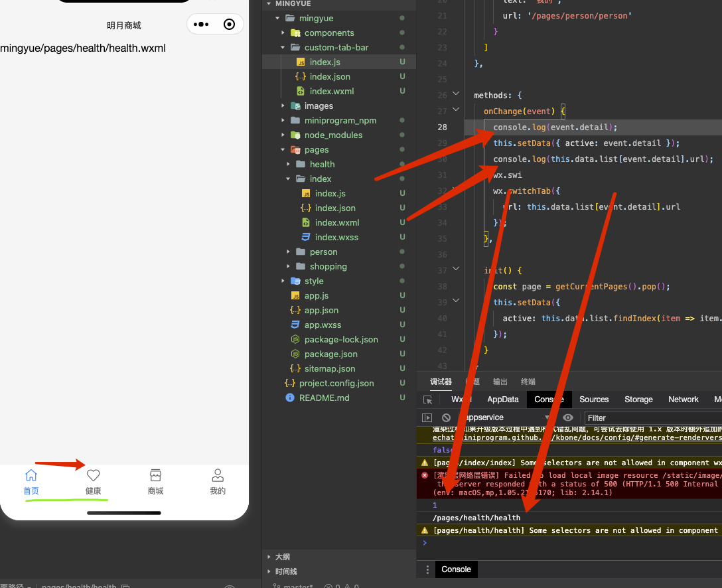722x588 pixels.
Task: Click the 明月商城 navigation title
Action: [x=124, y=25]
